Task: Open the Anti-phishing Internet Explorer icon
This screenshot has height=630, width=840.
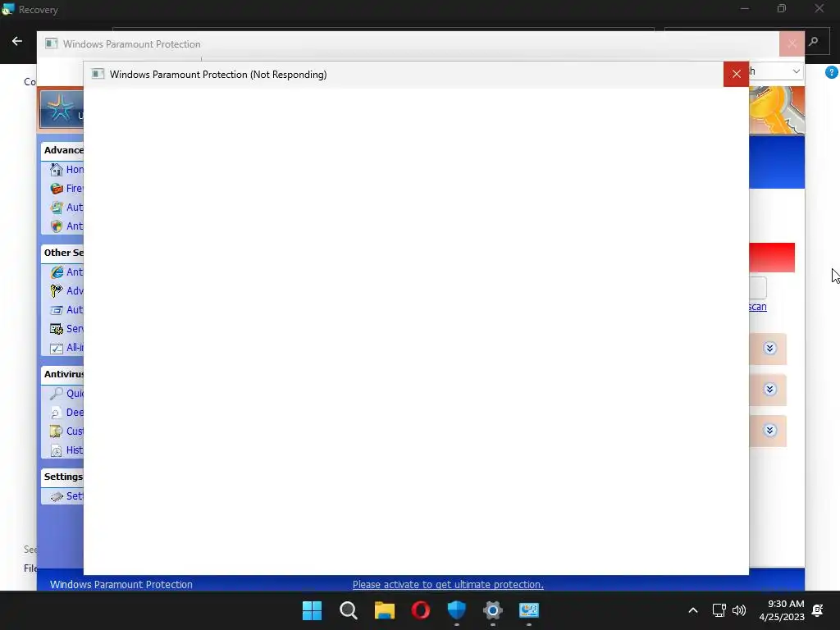Action: (x=57, y=272)
